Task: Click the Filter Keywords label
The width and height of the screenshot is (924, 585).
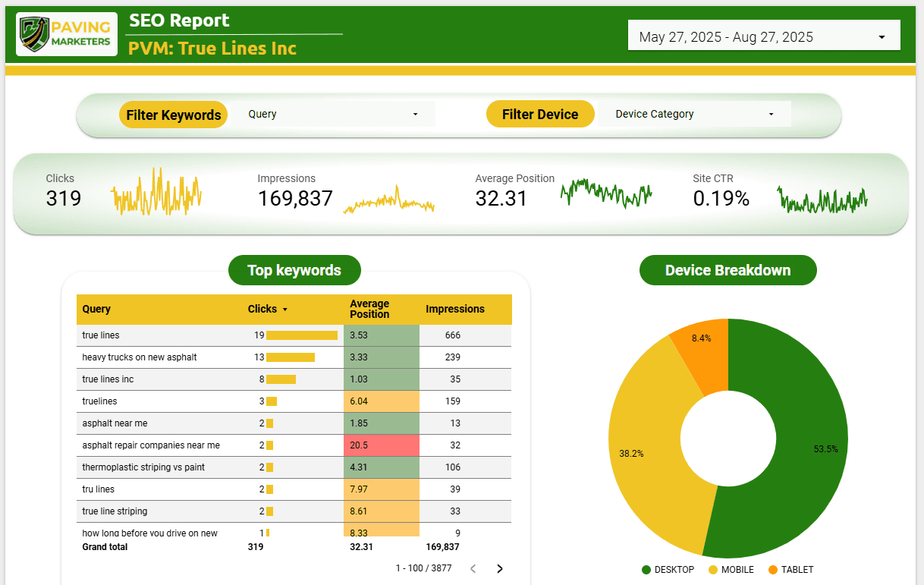Action: pos(173,115)
